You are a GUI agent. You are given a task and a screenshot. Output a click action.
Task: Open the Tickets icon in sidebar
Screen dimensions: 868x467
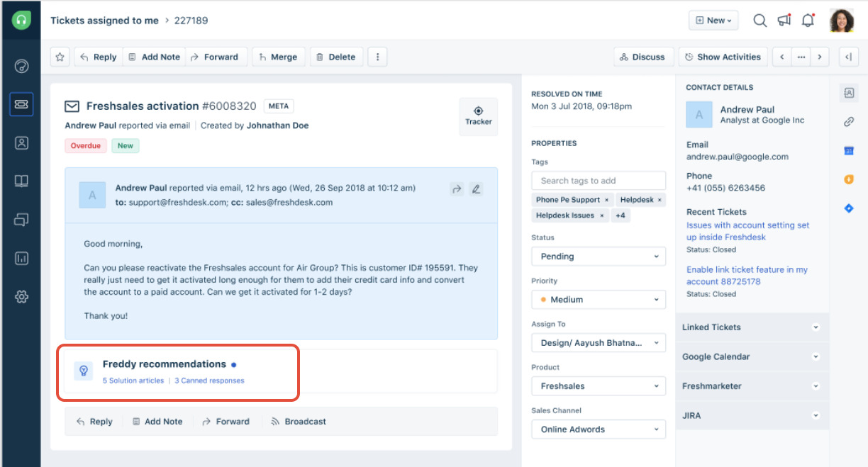[x=21, y=104]
